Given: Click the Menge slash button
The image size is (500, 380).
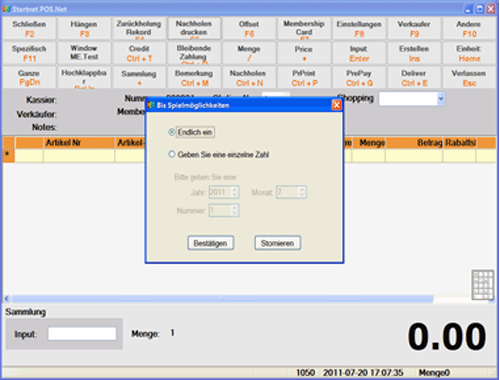Looking at the screenshot, I should pyautogui.click(x=249, y=53).
